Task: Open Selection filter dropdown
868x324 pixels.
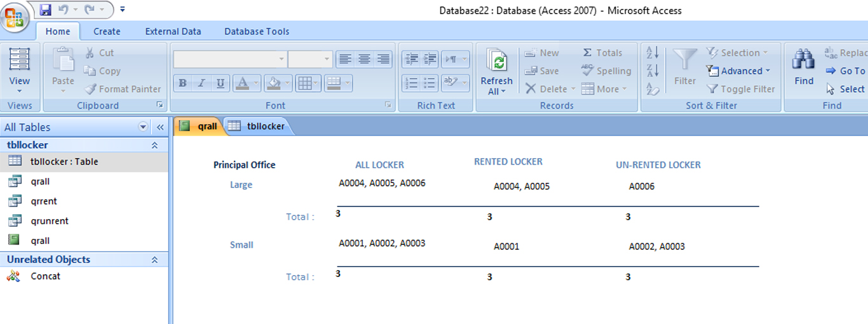Action: (x=737, y=53)
